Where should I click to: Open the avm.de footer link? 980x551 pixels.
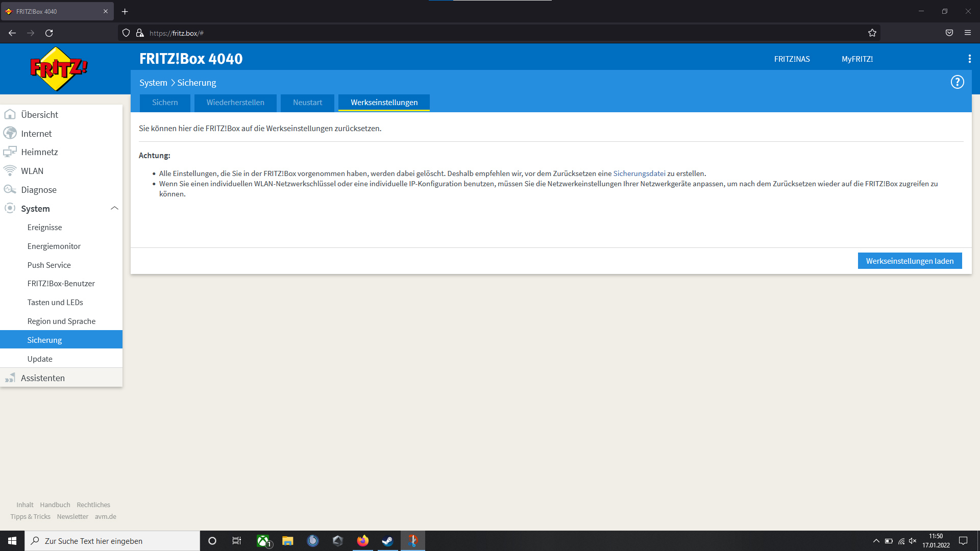[x=105, y=516]
